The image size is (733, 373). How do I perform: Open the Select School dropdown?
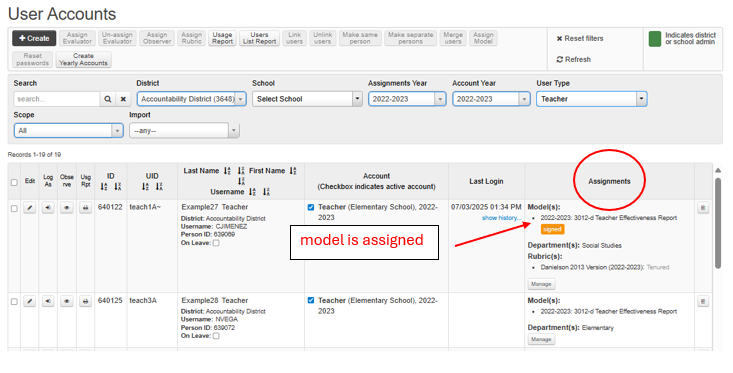click(307, 99)
